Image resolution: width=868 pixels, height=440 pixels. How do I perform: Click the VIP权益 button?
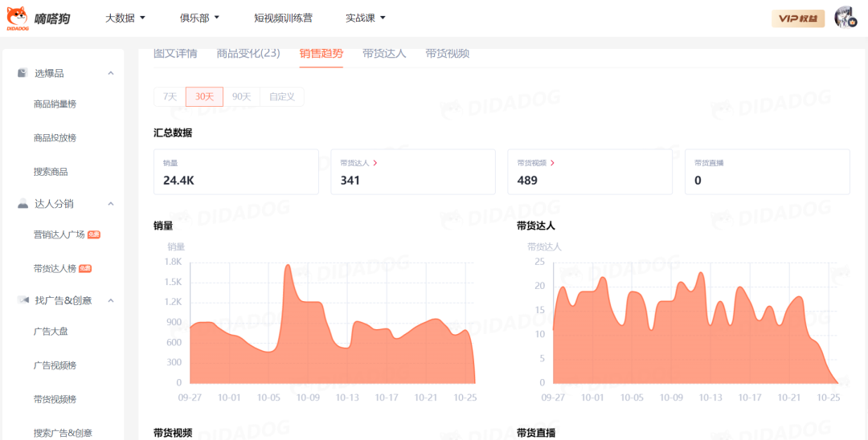(x=797, y=18)
